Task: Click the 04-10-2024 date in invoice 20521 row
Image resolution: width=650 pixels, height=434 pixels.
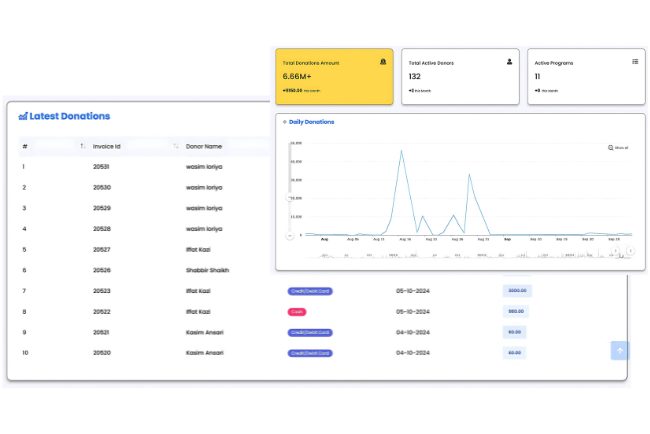Action: click(x=412, y=332)
